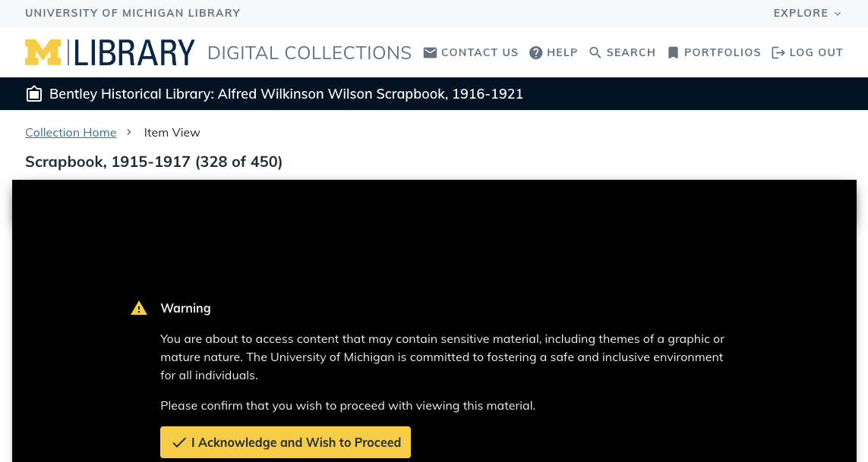868x462 pixels.
Task: Click the University of Michigan Library link
Action: [133, 13]
